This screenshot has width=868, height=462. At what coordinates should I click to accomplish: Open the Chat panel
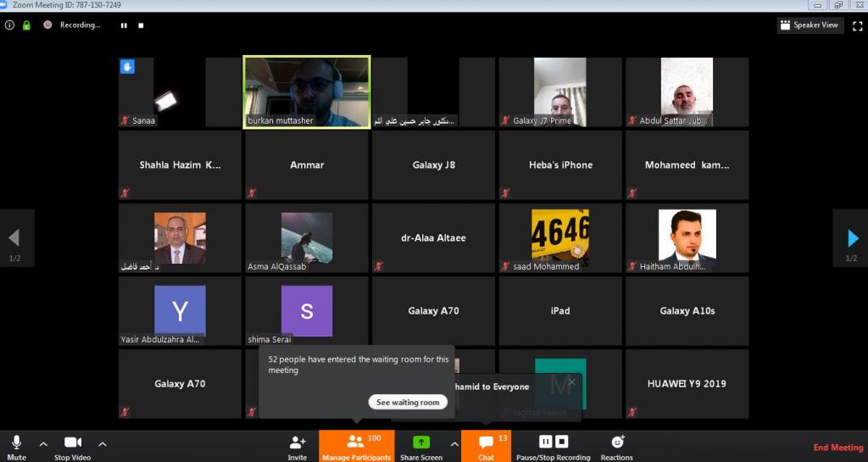point(486,446)
